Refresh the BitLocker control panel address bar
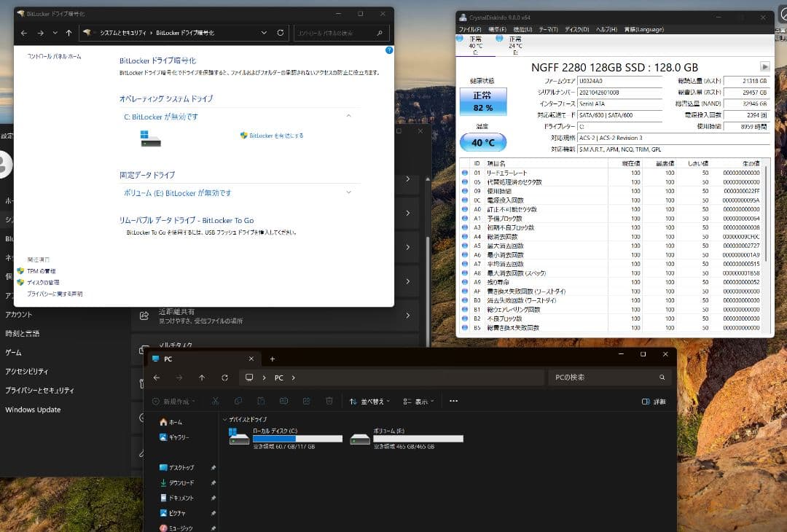The image size is (787, 532). point(280,33)
